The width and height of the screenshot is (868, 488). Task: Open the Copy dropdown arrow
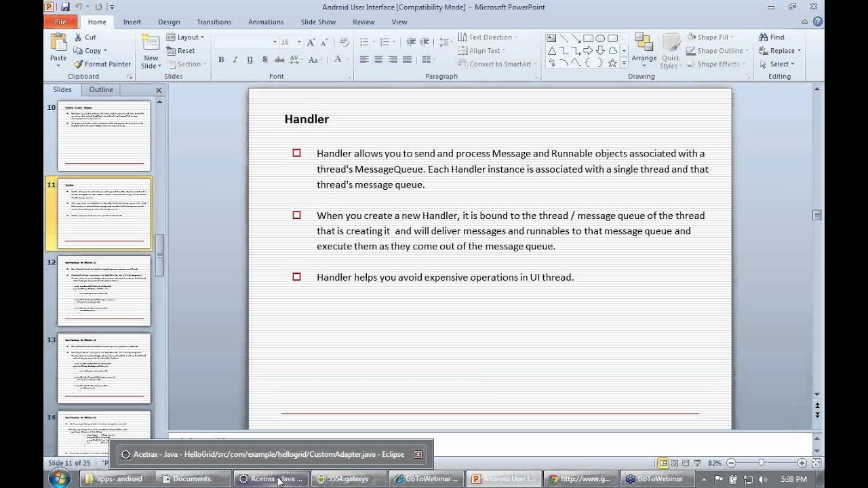[105, 51]
